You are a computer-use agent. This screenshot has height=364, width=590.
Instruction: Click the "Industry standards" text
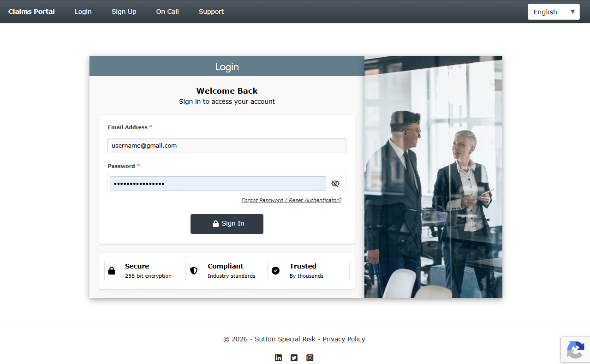(x=232, y=276)
